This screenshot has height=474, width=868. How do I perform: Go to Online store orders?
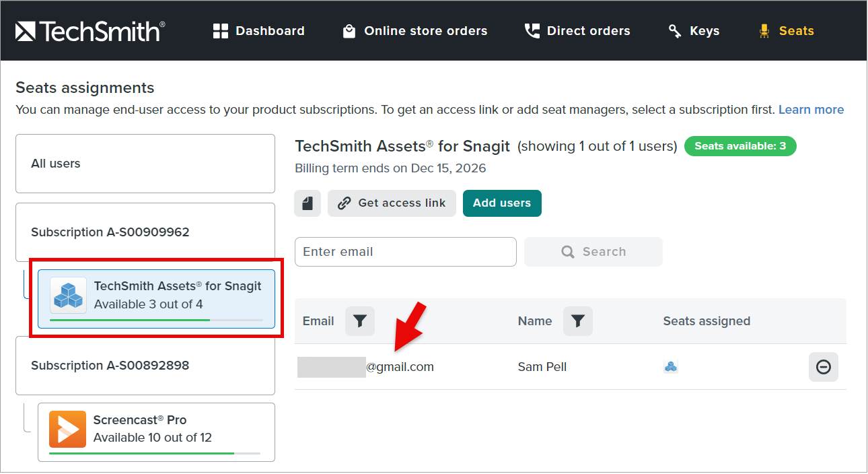point(415,31)
